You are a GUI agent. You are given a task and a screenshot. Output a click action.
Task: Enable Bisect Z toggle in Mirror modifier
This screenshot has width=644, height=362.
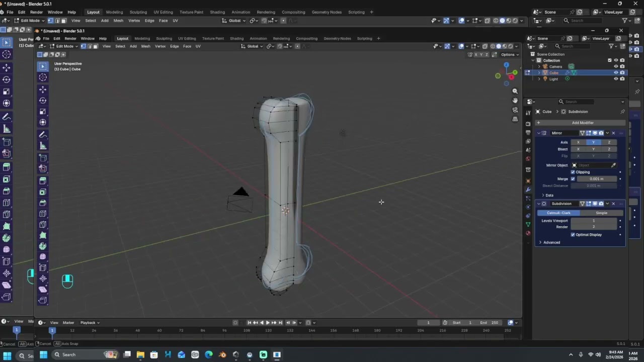[x=609, y=149]
